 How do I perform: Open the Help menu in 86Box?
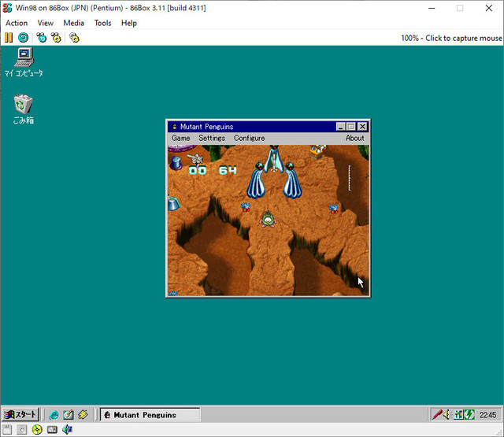(129, 23)
